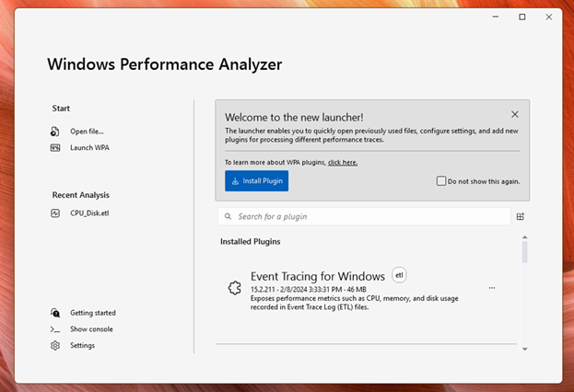
Task: Minimize the Windows Performance Analyzer window
Action: click(496, 17)
